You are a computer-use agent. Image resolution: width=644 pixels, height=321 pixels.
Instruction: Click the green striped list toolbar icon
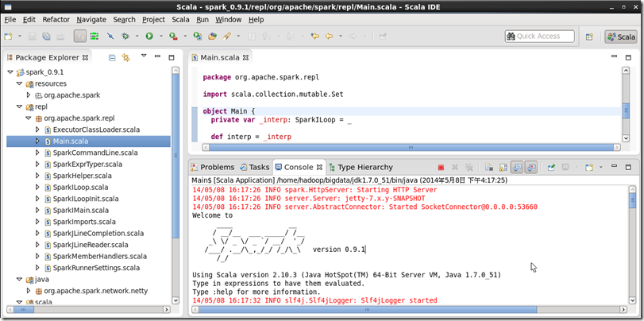click(94, 37)
